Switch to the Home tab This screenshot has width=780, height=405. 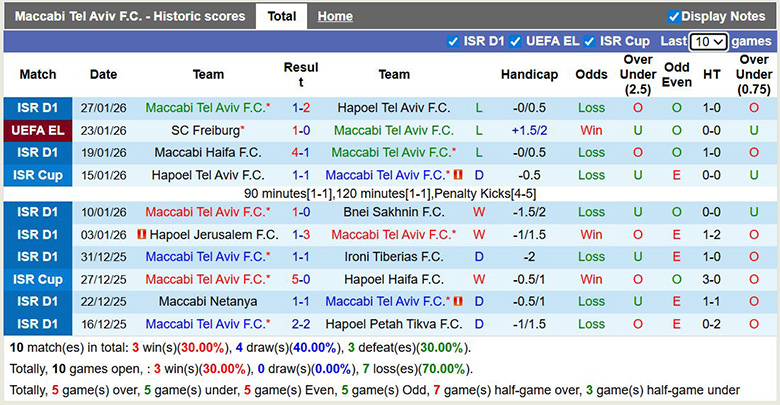335,16
